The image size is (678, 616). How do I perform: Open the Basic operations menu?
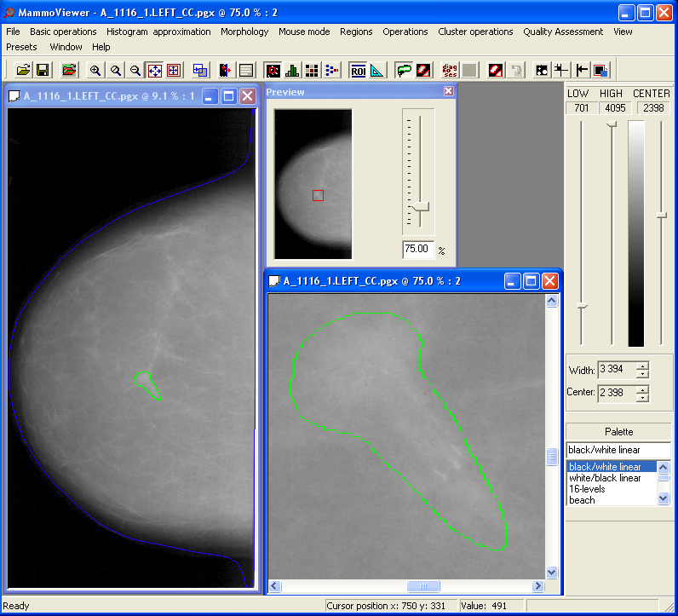(63, 32)
